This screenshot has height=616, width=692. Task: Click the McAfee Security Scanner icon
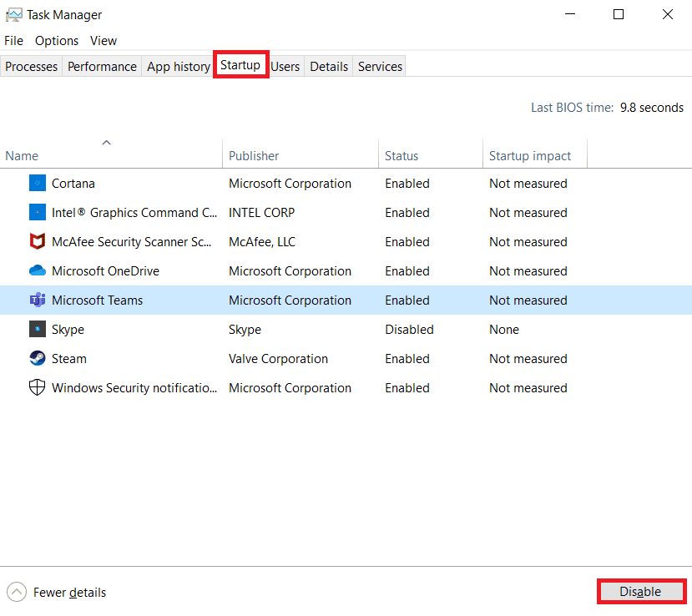coord(37,241)
